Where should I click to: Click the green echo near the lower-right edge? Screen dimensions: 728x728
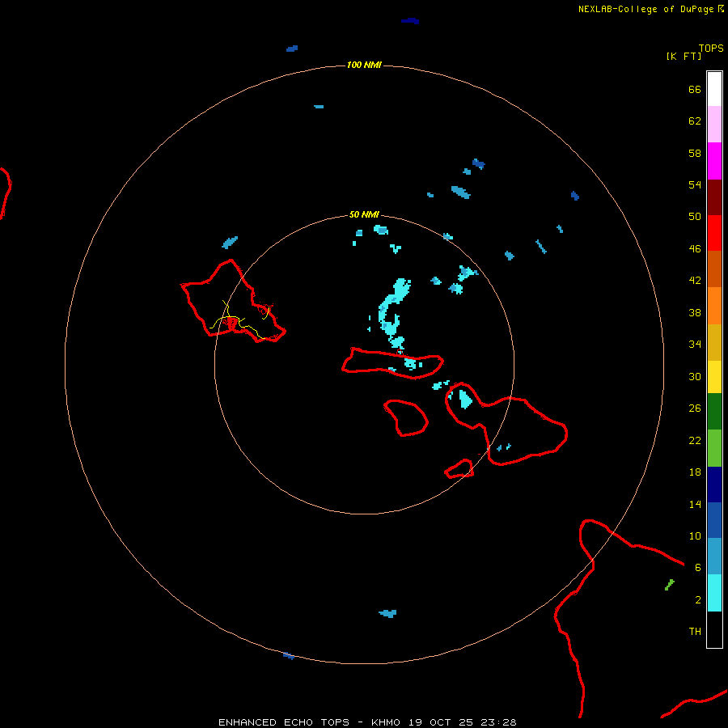click(x=670, y=585)
